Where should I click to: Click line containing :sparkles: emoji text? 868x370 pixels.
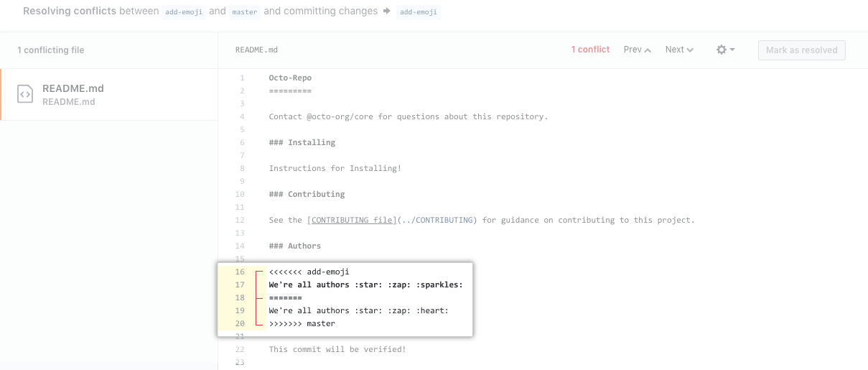pyautogui.click(x=365, y=285)
